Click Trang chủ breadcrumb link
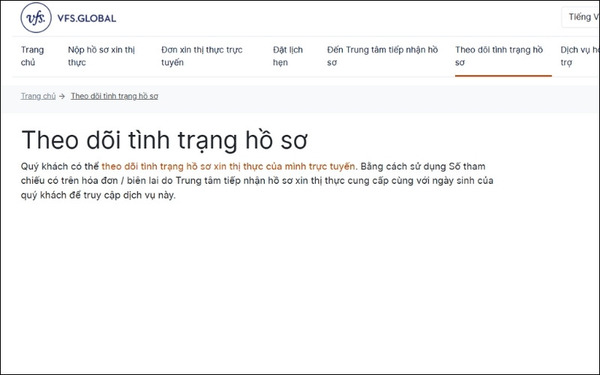 [x=38, y=96]
